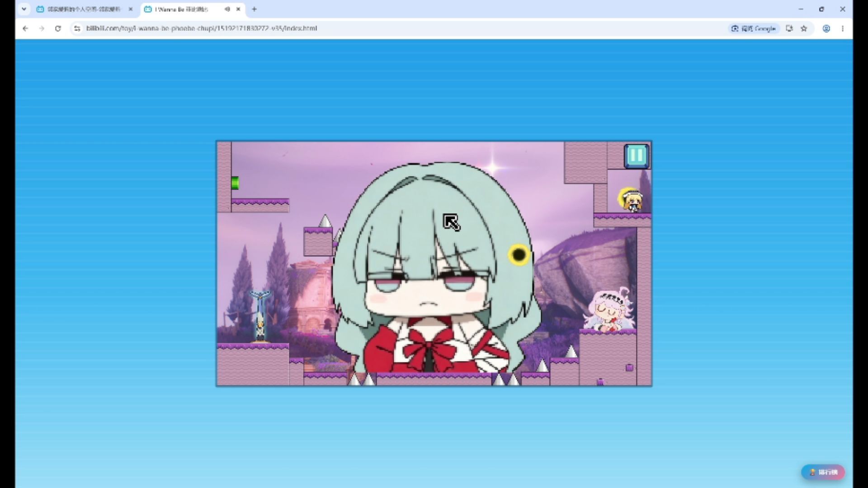This screenshot has height=488, width=868.
Task: Go forward to the next page
Action: coord(42,28)
